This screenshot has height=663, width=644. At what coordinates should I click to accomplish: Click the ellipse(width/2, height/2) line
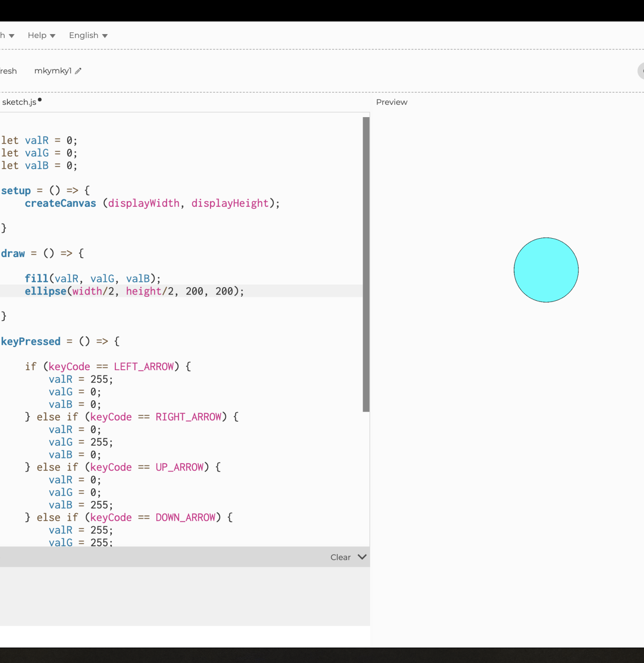pos(134,291)
